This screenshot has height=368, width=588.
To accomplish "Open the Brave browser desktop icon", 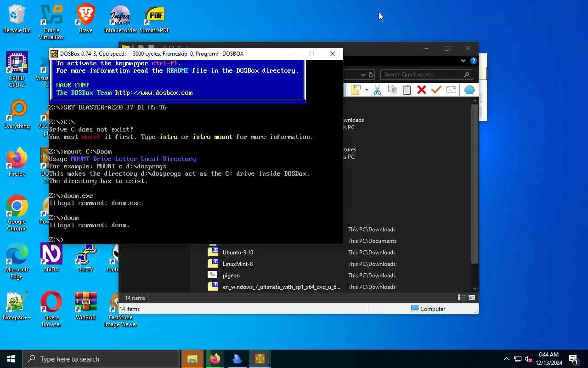I will (85, 19).
